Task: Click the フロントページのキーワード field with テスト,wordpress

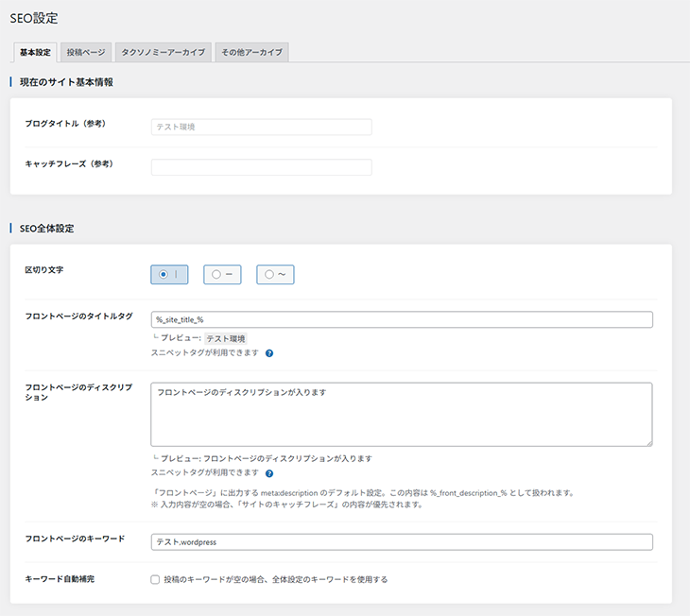Action: pos(402,541)
